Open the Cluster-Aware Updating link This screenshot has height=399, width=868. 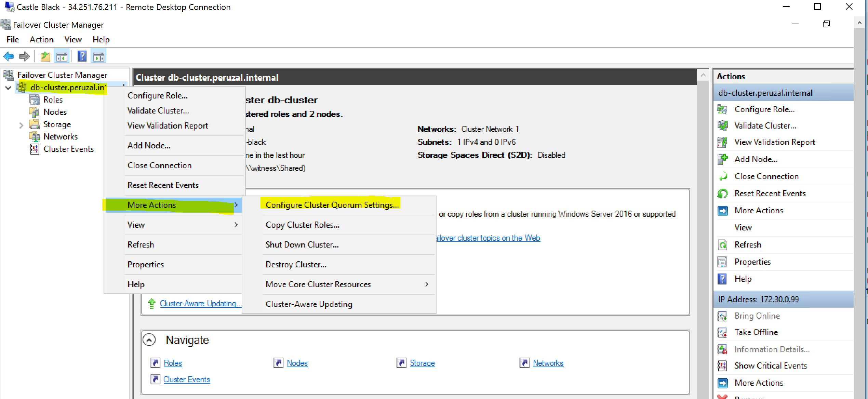201,304
